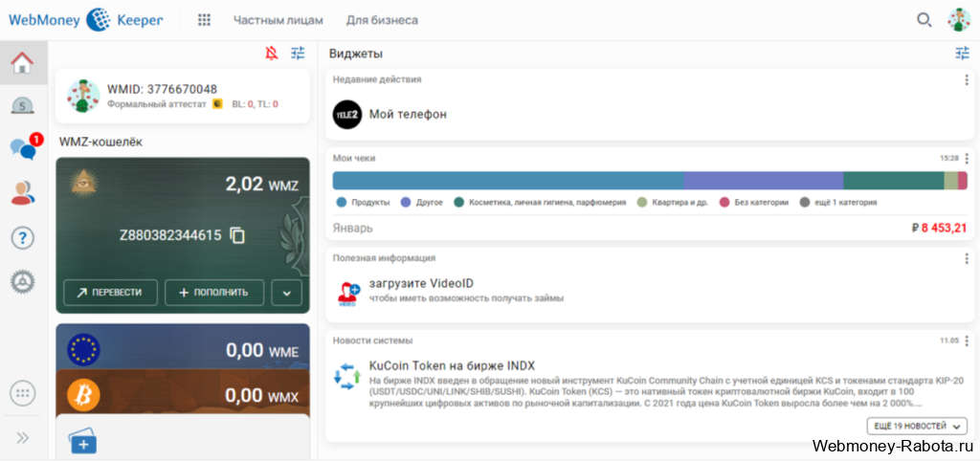Open the recent actions widget three-dot menu
This screenshot has width=980, height=461.
click(967, 80)
